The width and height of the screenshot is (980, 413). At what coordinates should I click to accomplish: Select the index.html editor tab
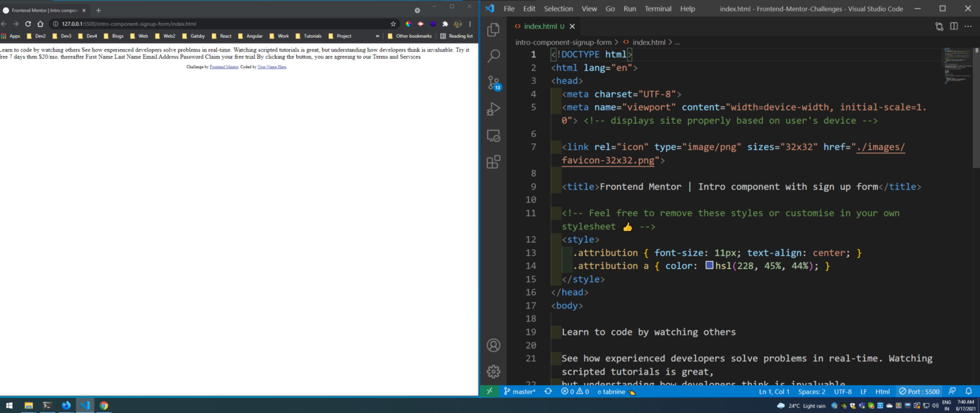[x=543, y=27]
